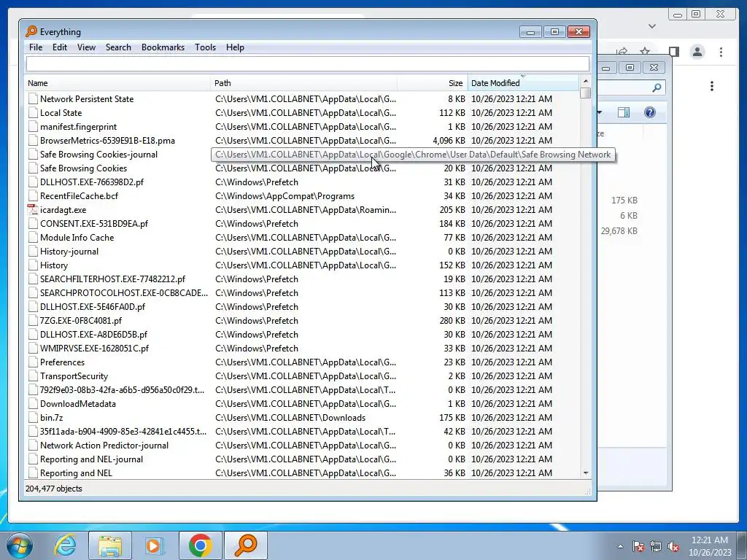This screenshot has height=560, width=747.
Task: Toggle Explorer's preview pane icon
Action: [624, 112]
